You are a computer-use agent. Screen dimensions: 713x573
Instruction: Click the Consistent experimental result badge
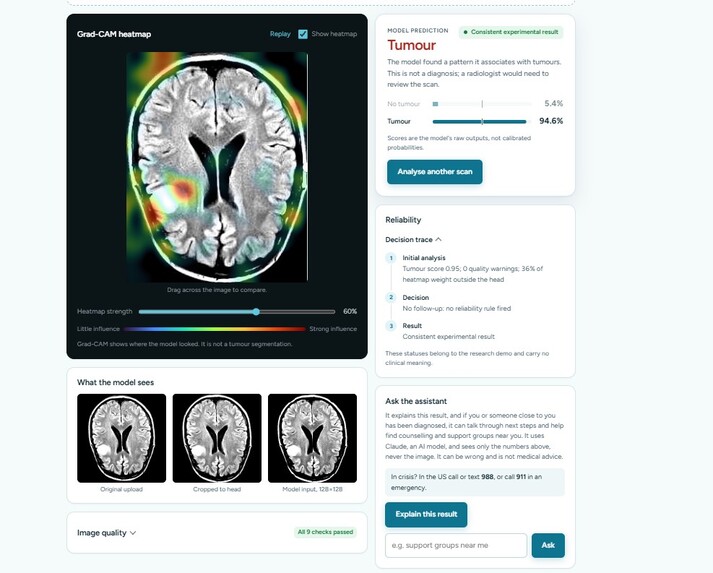(511, 32)
